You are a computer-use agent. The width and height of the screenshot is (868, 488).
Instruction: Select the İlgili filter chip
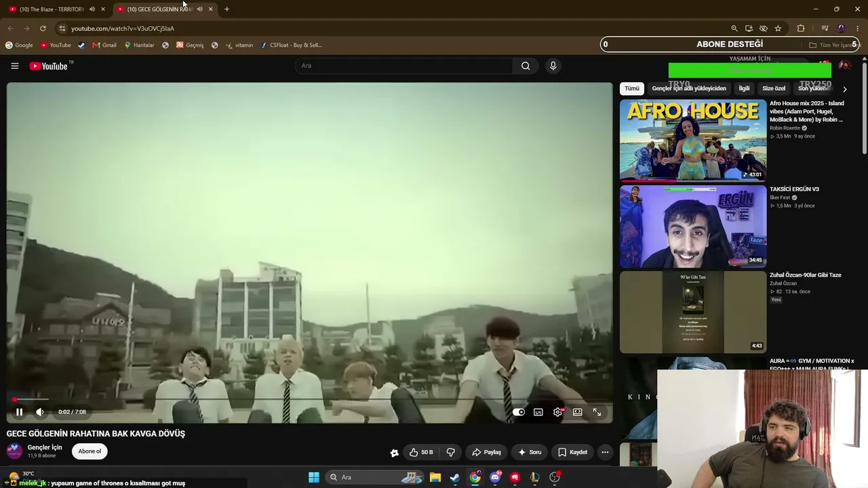[x=744, y=89]
